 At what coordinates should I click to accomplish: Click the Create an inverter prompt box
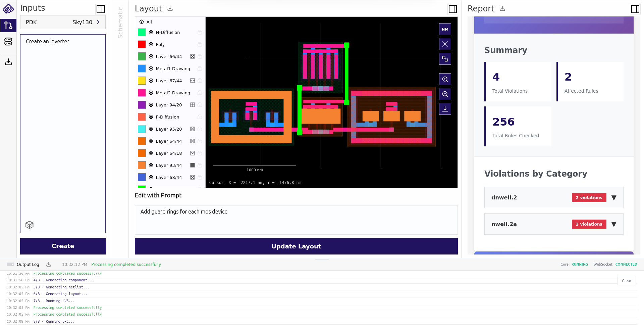click(x=63, y=134)
